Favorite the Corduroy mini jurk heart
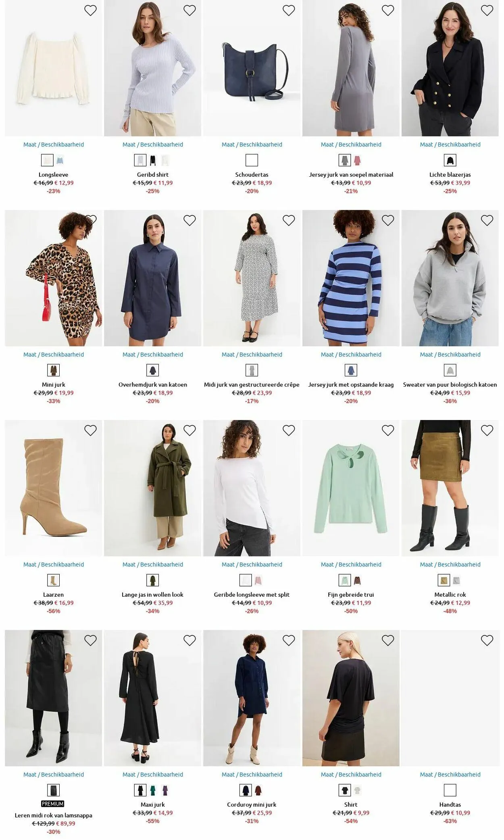Image resolution: width=504 pixels, height=840 pixels. pos(289,640)
